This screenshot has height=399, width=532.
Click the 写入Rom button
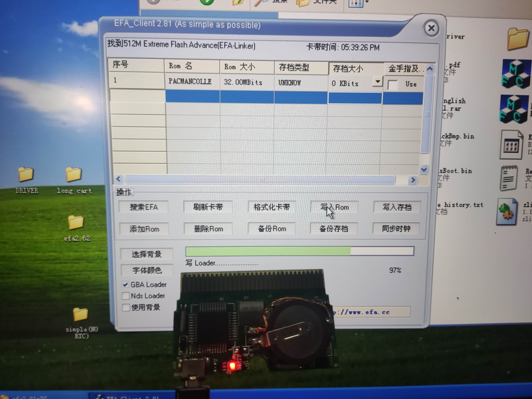[334, 207]
